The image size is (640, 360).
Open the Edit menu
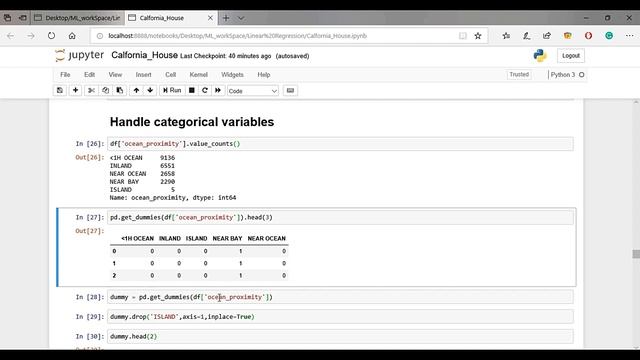click(x=89, y=75)
